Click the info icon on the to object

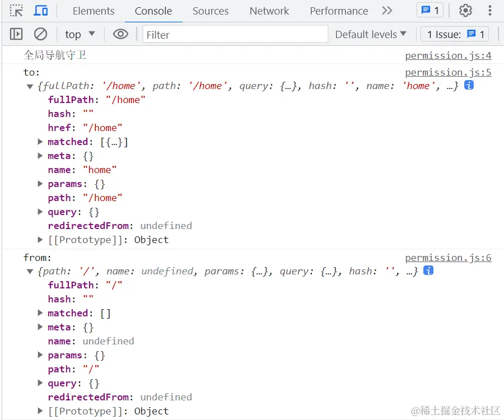pyautogui.click(x=469, y=86)
